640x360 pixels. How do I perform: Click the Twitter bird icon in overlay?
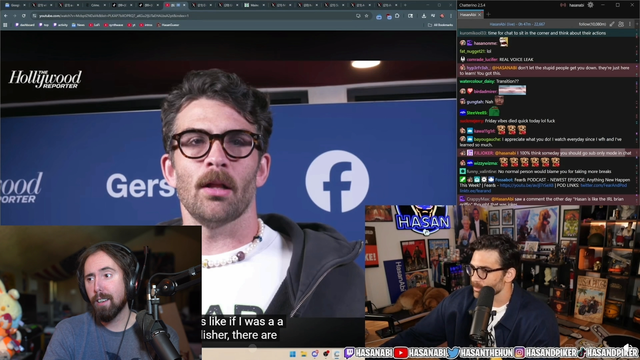(453, 352)
